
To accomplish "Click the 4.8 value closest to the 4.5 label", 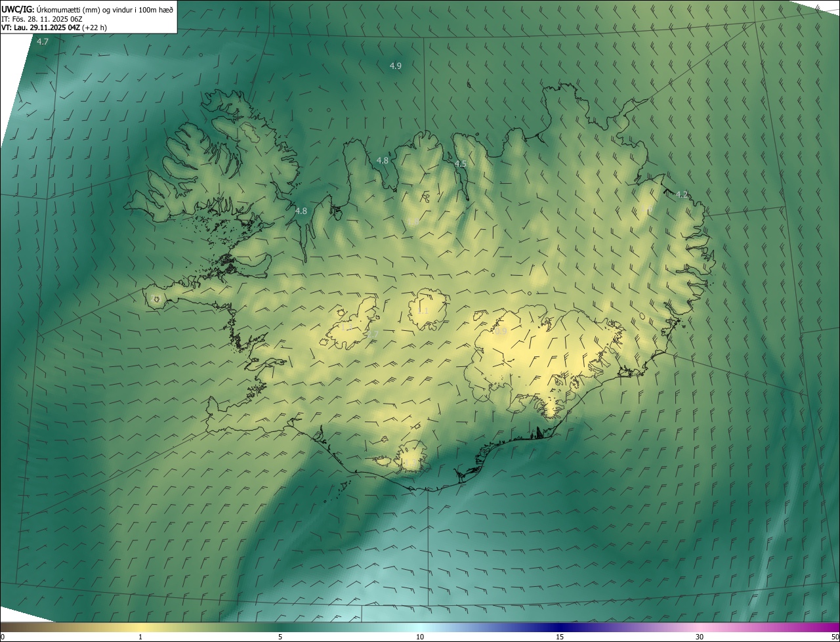I will coord(383,160).
